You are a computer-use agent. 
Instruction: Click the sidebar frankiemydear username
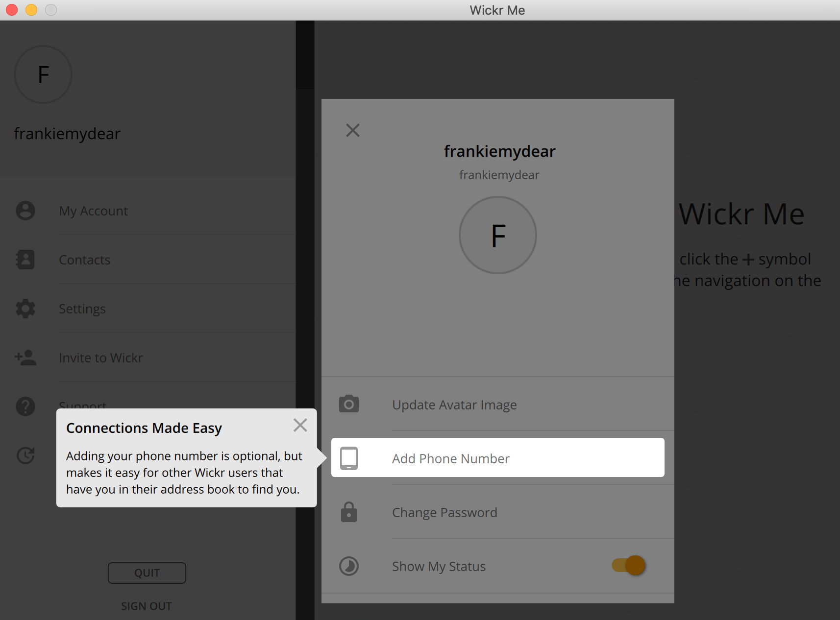point(67,134)
